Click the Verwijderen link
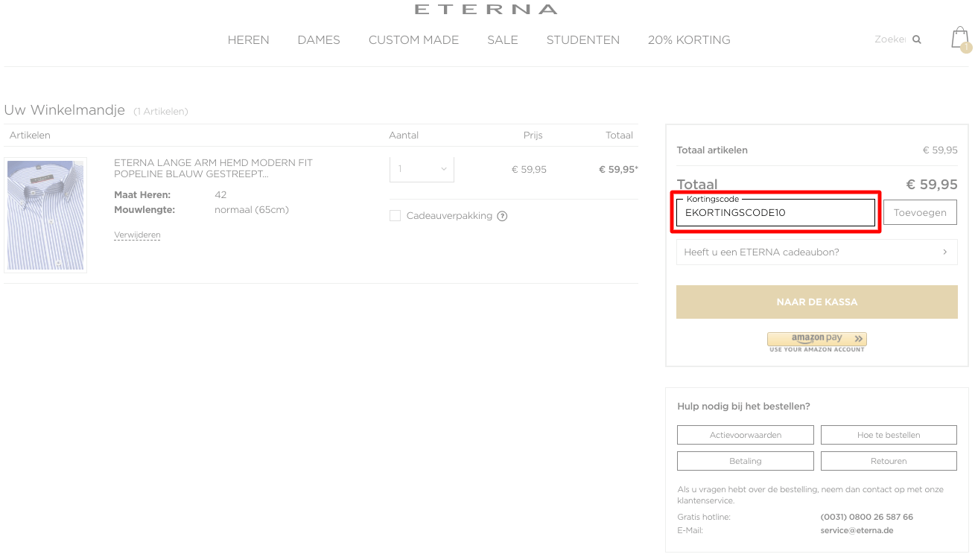The width and height of the screenshot is (975, 560). [x=137, y=235]
